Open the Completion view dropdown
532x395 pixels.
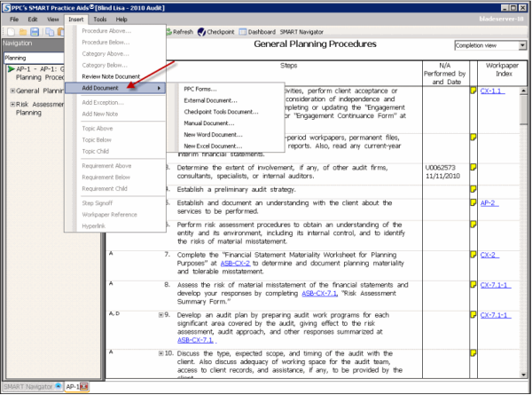[488, 44]
